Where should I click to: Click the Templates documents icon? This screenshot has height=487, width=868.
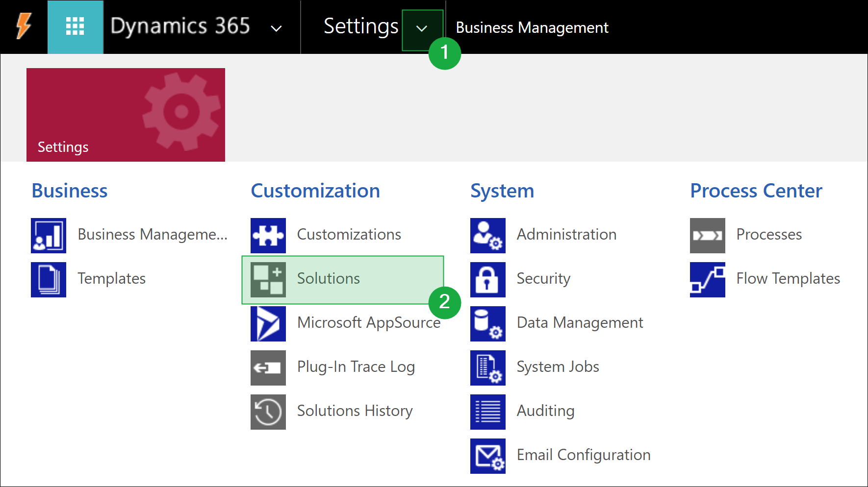pos(49,280)
